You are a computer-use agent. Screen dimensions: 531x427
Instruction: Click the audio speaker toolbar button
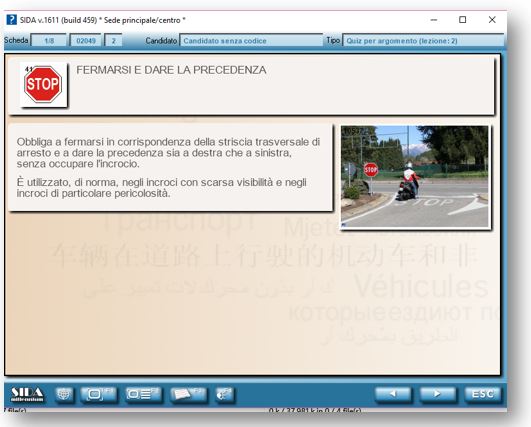[x=225, y=394]
